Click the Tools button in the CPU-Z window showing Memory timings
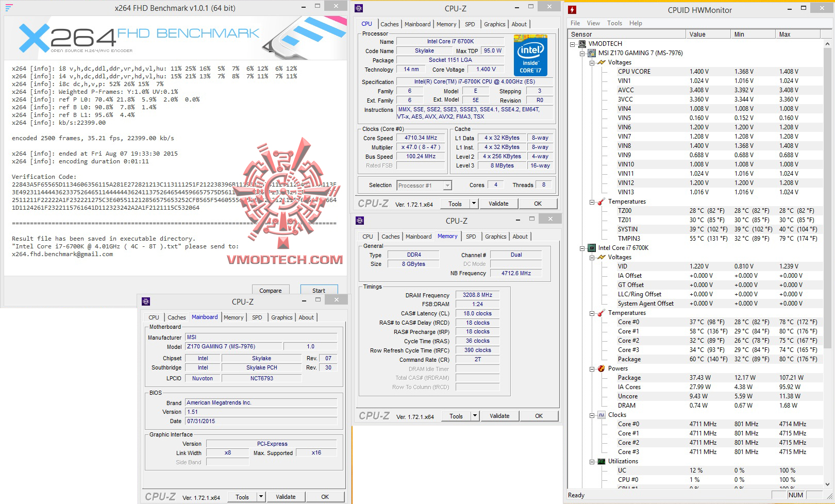Viewport: 835px width, 504px height. coord(456,416)
